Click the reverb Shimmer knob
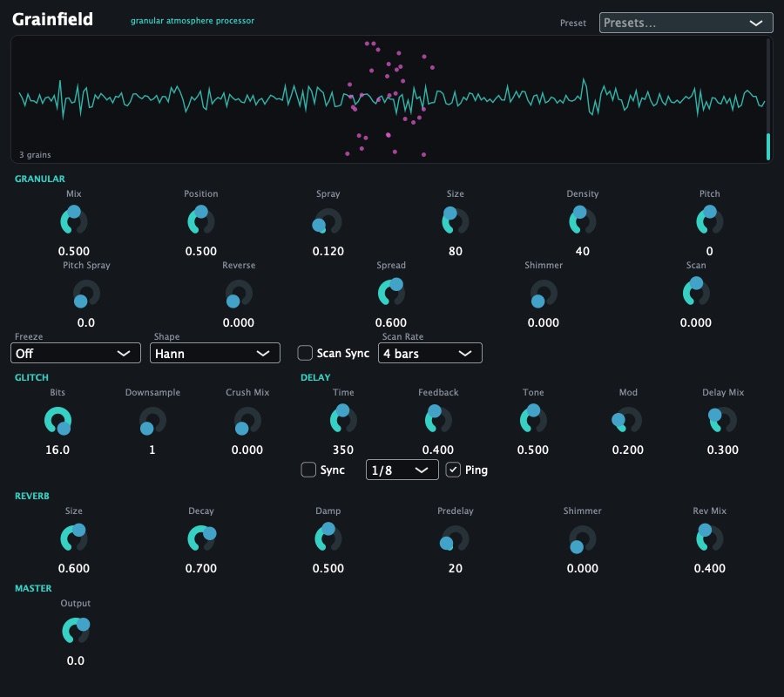 coord(583,538)
